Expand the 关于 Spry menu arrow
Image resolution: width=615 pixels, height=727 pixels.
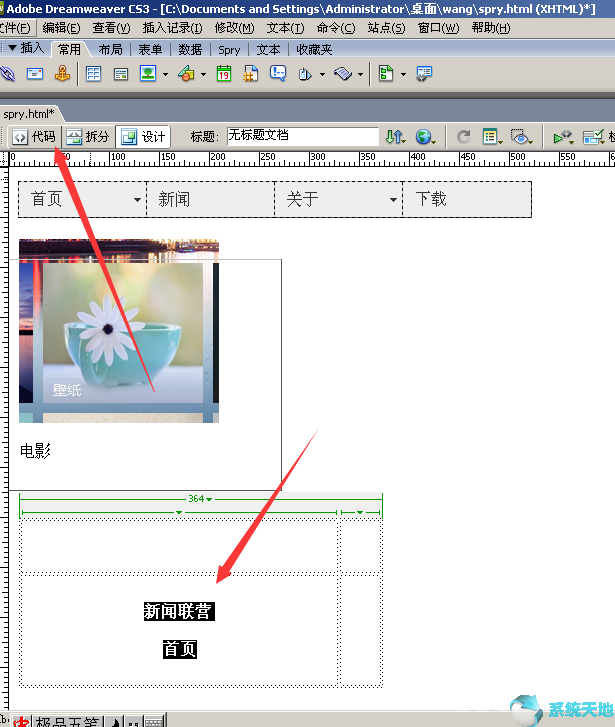pos(393,200)
